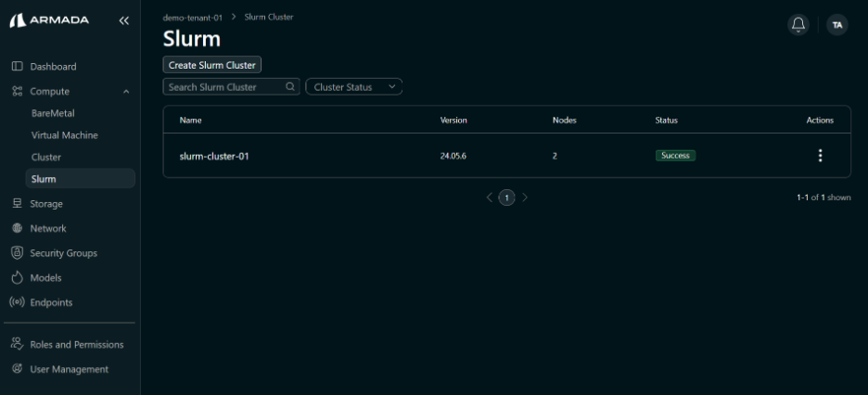Select Slurm in the sidebar
Image resolution: width=868 pixels, height=395 pixels.
(81, 179)
